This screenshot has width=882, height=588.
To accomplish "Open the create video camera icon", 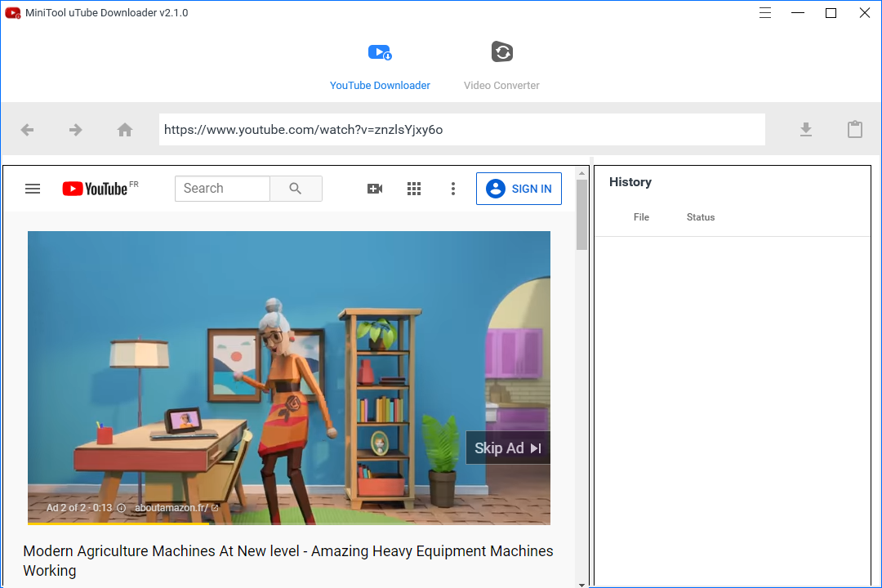I will coord(375,189).
